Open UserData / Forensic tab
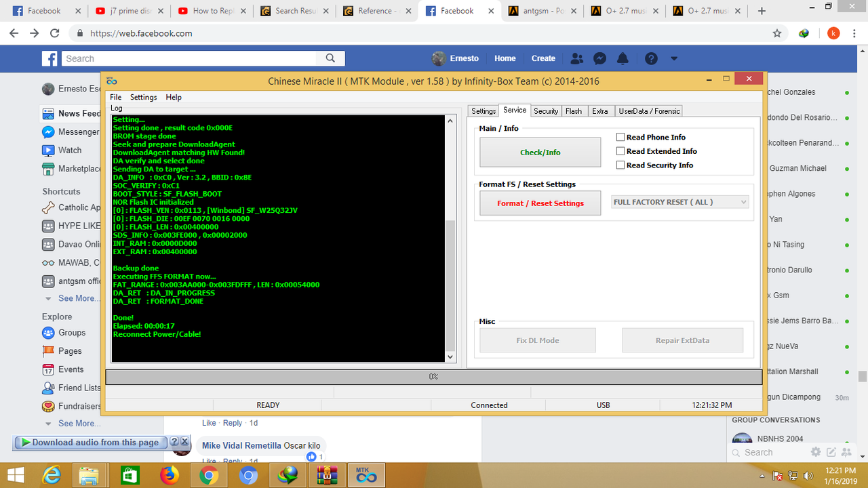The width and height of the screenshot is (868, 488). click(648, 111)
